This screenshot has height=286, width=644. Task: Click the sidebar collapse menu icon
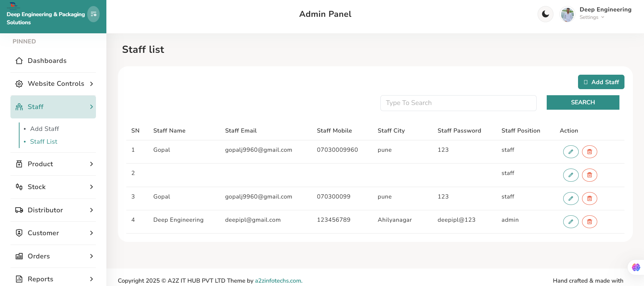pyautogui.click(x=93, y=14)
